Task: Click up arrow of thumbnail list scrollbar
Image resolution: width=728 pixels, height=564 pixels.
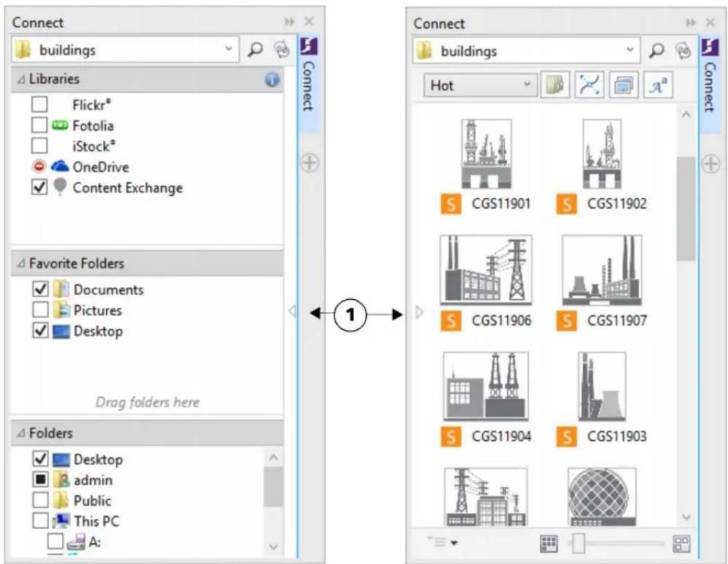Action: pyautogui.click(x=686, y=115)
